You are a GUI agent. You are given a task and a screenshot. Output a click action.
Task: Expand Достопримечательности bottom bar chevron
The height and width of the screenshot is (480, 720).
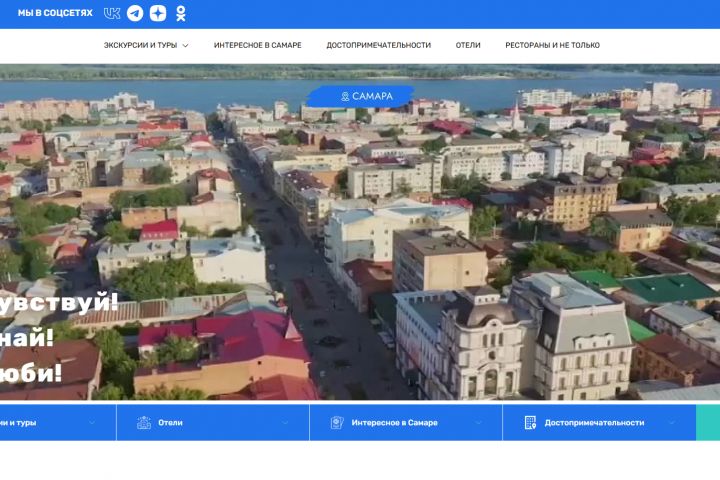672,423
